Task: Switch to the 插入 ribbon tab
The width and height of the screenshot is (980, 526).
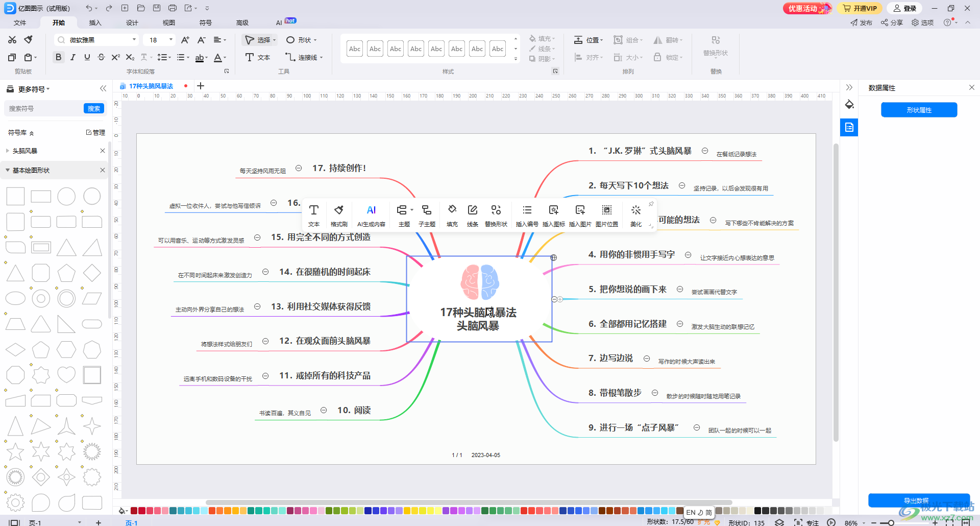Action: tap(95, 22)
